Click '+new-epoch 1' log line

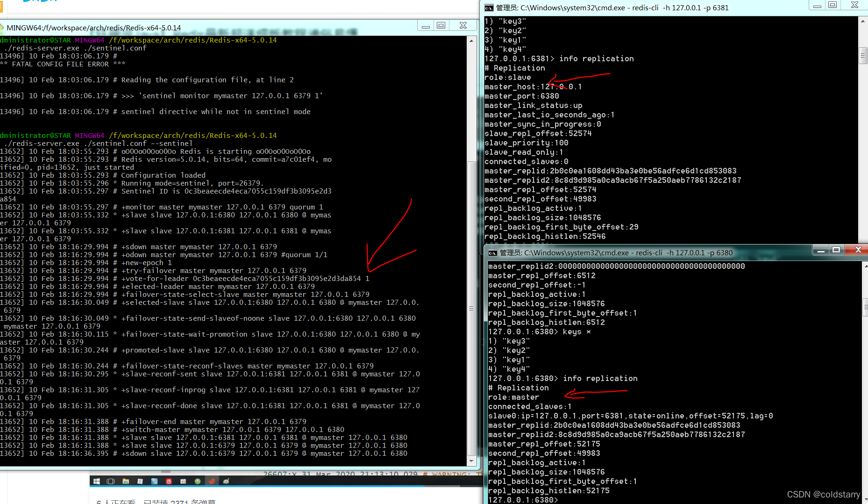click(x=147, y=263)
